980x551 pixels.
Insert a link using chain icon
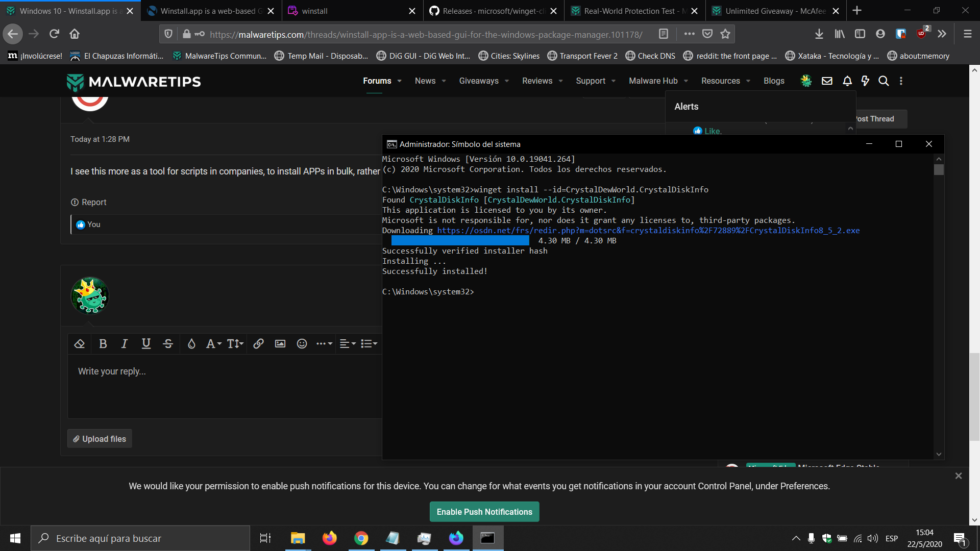[258, 344]
